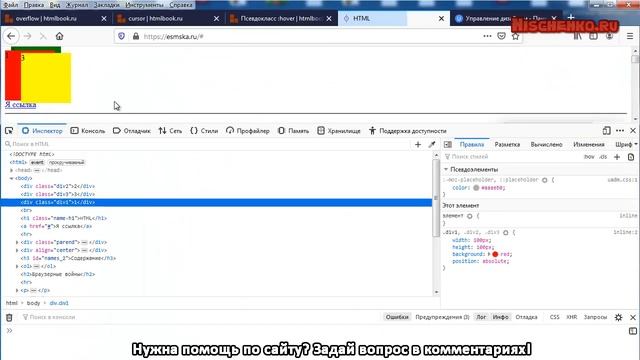Close the overflow htmlbook.ru tab
Viewport: 640px width, 360px height.
click(x=104, y=18)
